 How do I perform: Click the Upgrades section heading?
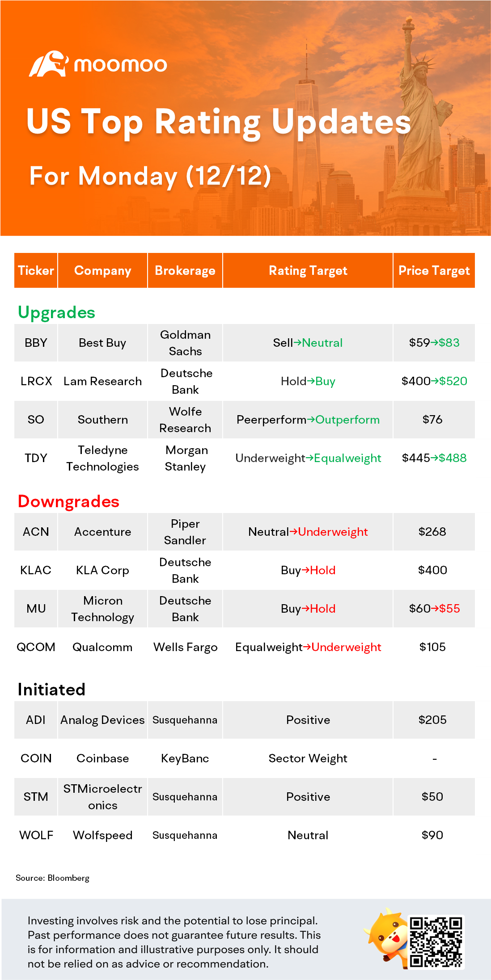coord(56,312)
